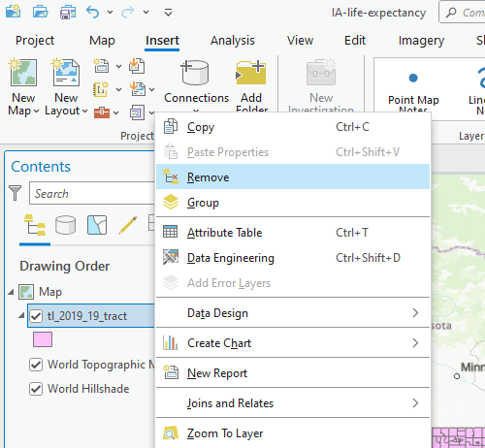The image size is (485, 448).
Task: Click the Toolbox ribbon icon
Action: tap(102, 112)
